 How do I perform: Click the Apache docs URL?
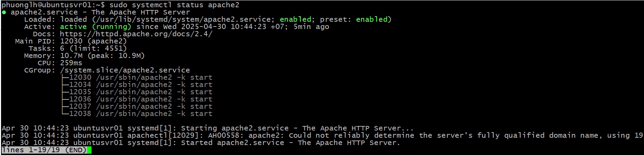(136, 34)
